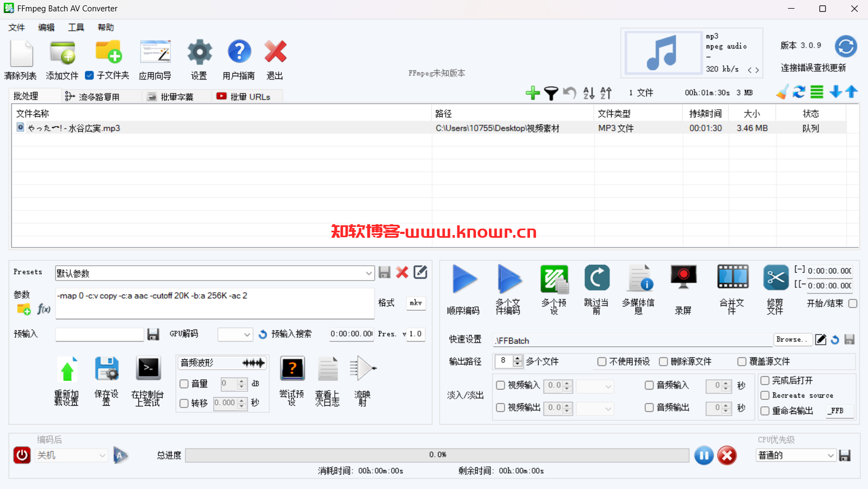This screenshot has width=868, height=489.
Task: Click the red power shutdown button
Action: (x=22, y=455)
